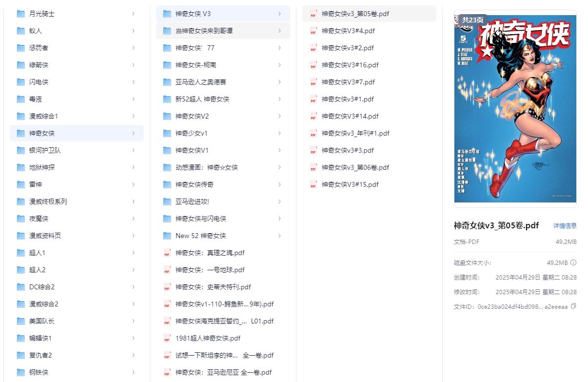Click the PDF icon of 神奇女侠v3#1.pdf
Viewport: 588px width, 382px height.
pyautogui.click(x=313, y=99)
